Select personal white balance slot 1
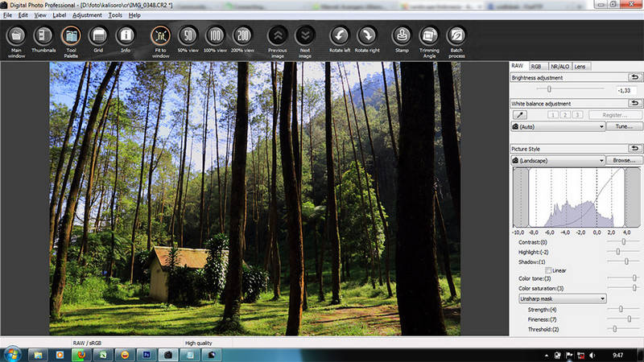 click(553, 115)
